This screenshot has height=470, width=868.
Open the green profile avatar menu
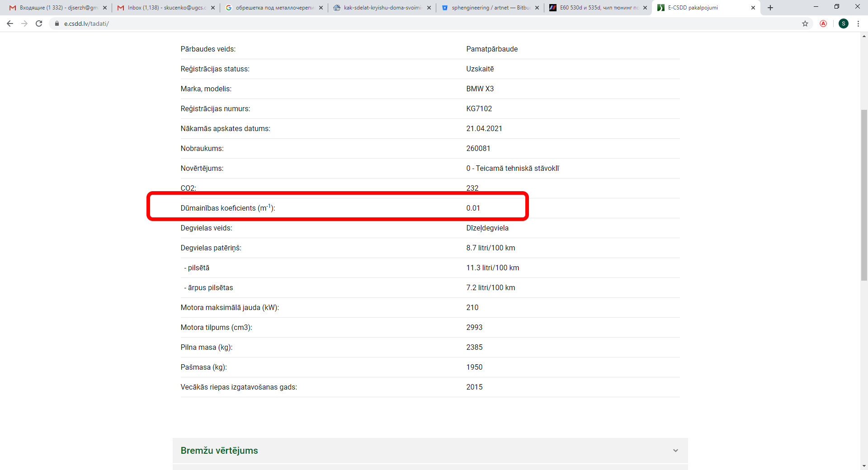[x=844, y=23]
